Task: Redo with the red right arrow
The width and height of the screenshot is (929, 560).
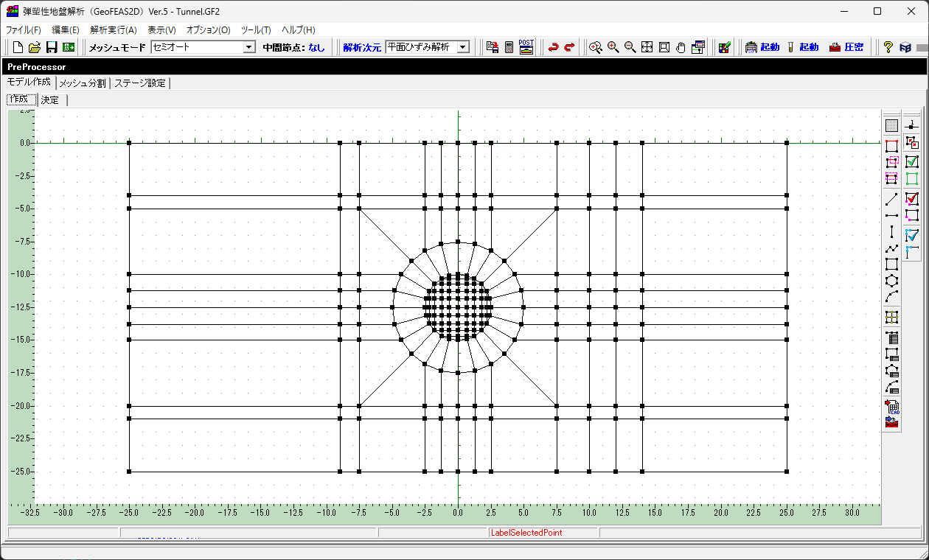Action: tap(569, 47)
